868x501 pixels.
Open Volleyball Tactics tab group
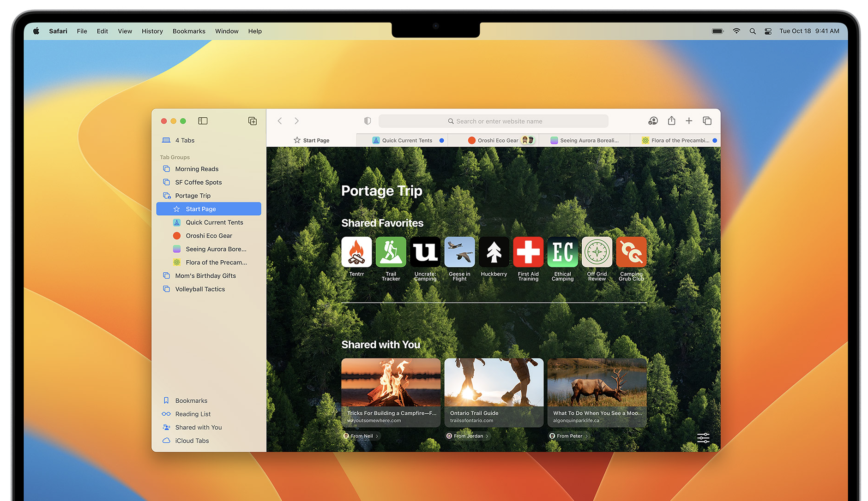click(209, 289)
